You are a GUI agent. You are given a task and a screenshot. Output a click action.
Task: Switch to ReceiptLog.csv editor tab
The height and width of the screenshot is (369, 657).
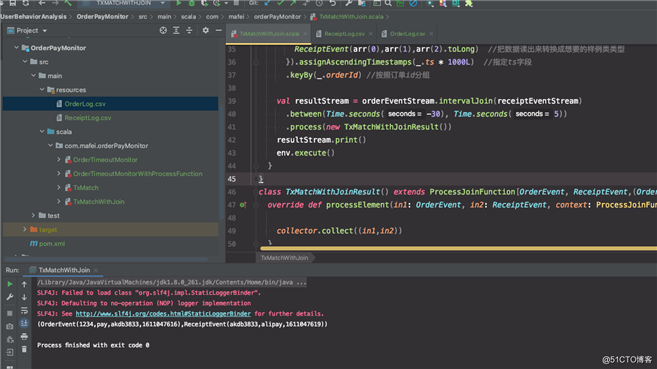(344, 34)
